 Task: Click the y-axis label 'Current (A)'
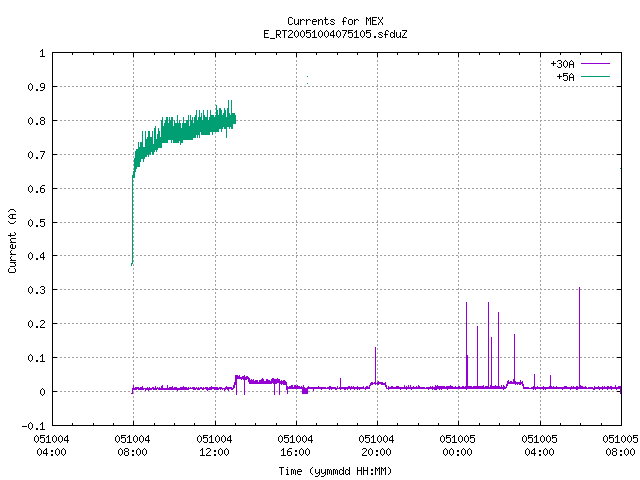pos(12,240)
